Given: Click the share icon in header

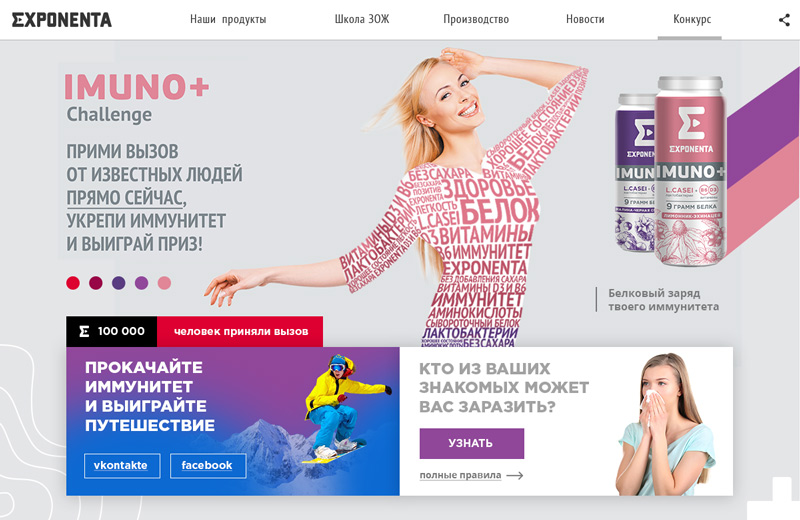Looking at the screenshot, I should coord(784,20).
